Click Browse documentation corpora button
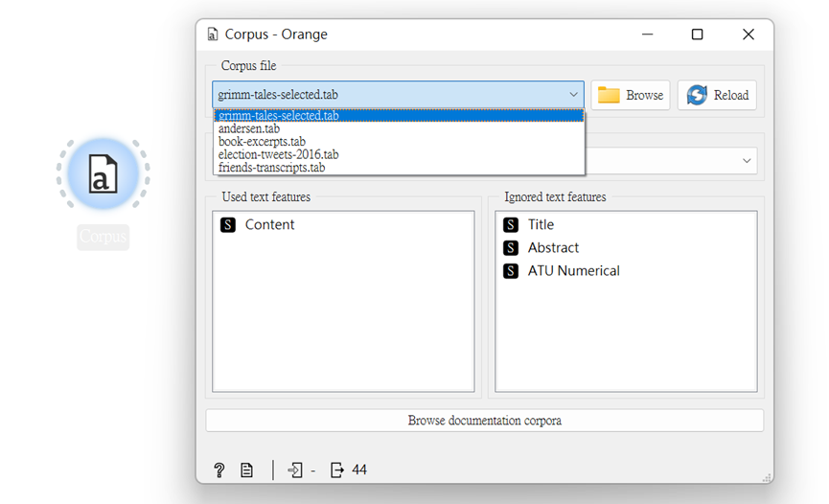829x504 pixels. [484, 421]
